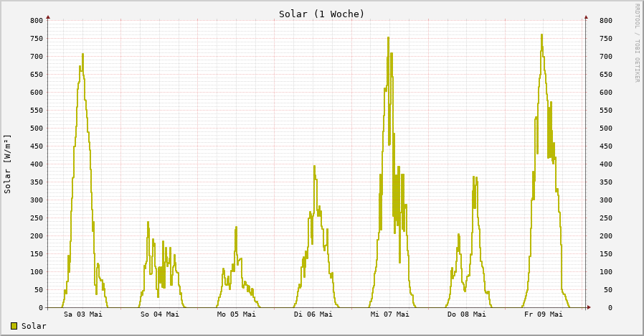Click the right axis value 200

tap(606, 236)
